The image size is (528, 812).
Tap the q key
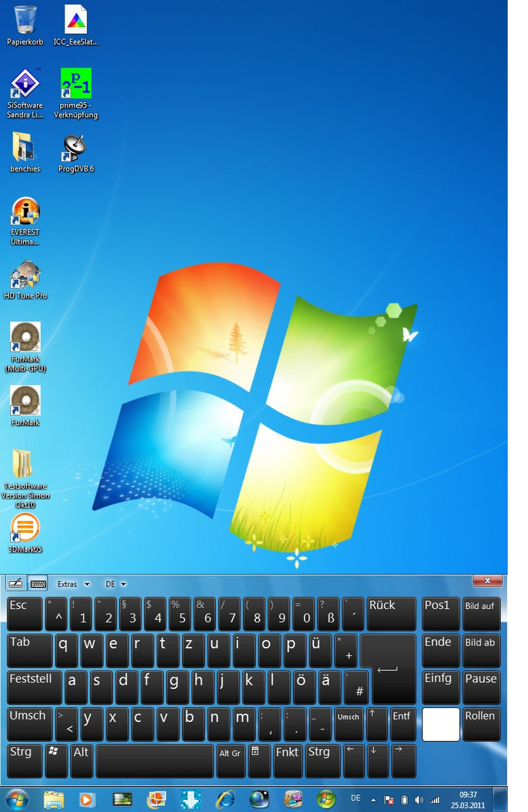tap(66, 651)
